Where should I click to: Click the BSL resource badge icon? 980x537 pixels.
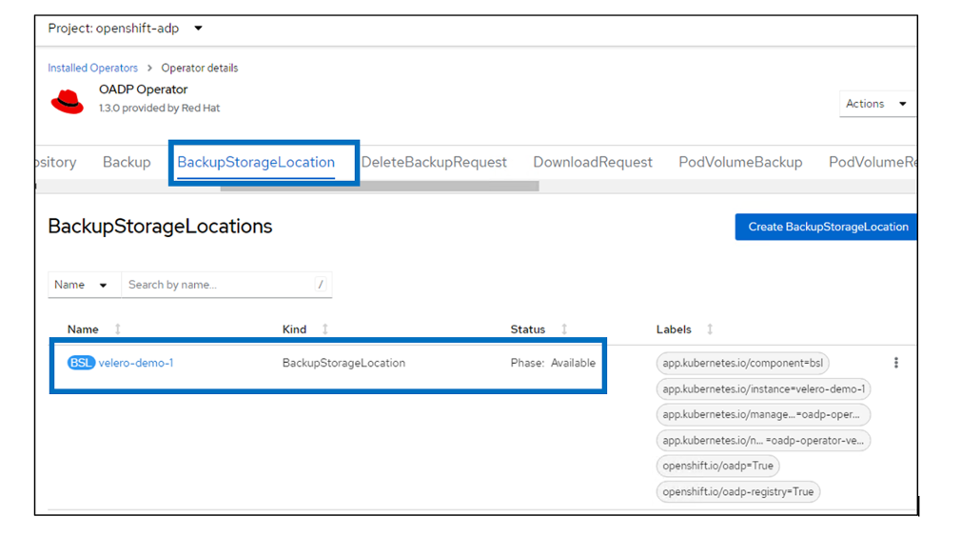point(81,363)
